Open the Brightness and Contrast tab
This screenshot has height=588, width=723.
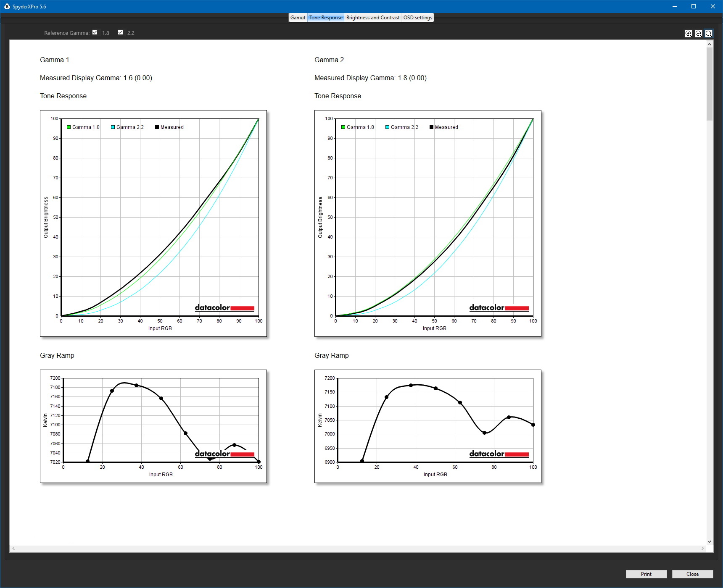pos(373,18)
